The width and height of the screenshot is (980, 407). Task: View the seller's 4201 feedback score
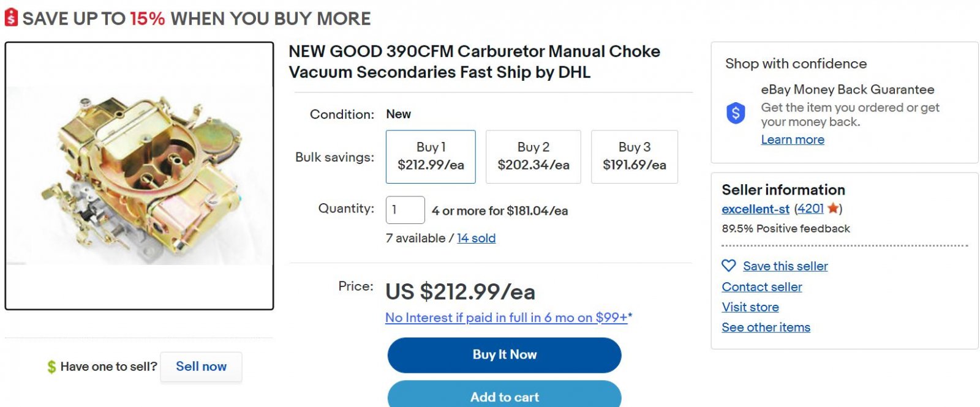click(x=810, y=209)
